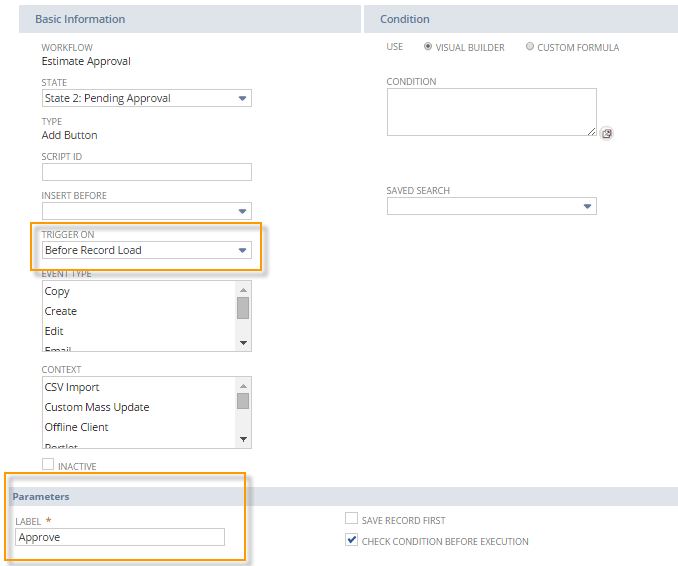678x566 pixels.
Task: Select Custom Mass Update in Context list
Action: pos(138,407)
